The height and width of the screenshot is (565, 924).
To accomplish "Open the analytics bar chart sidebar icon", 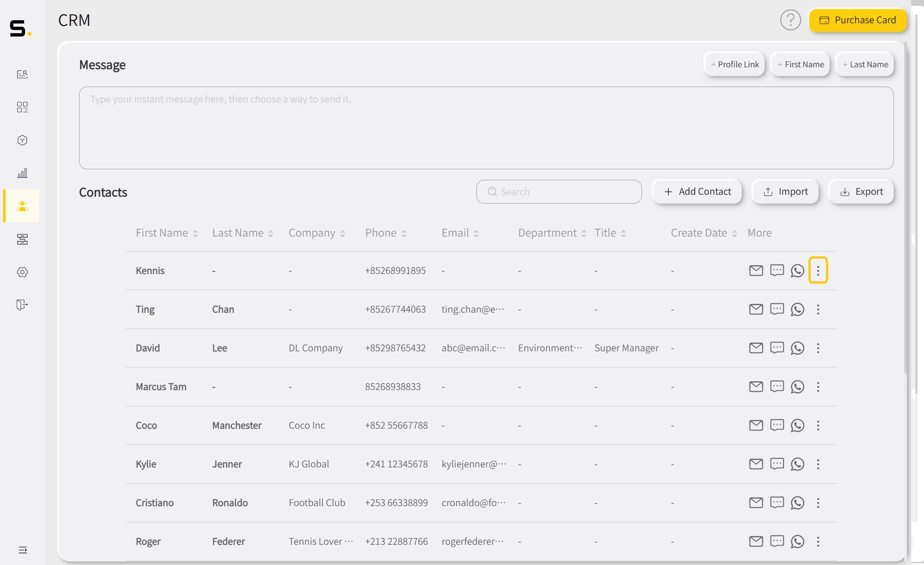I will coord(22,173).
